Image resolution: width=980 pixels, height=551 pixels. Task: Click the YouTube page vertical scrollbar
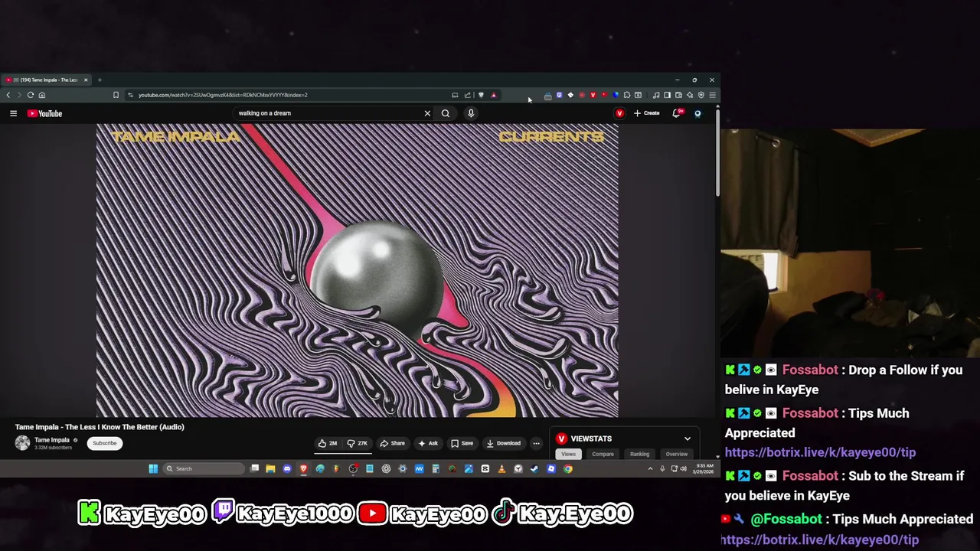pyautogui.click(x=717, y=153)
